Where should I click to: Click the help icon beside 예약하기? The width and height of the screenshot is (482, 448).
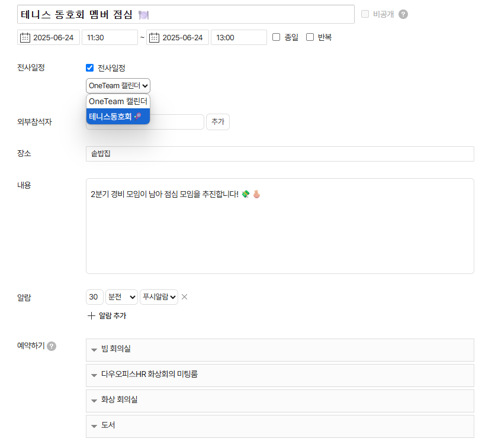(x=52, y=346)
